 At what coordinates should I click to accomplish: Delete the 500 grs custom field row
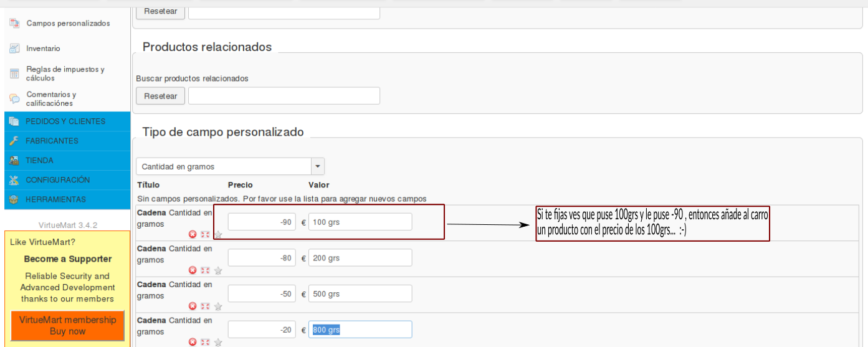click(193, 306)
